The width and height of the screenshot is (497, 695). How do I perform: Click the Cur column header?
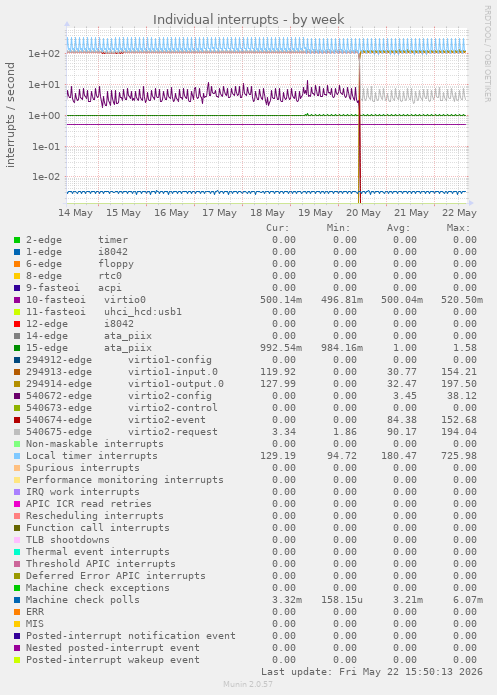[278, 228]
